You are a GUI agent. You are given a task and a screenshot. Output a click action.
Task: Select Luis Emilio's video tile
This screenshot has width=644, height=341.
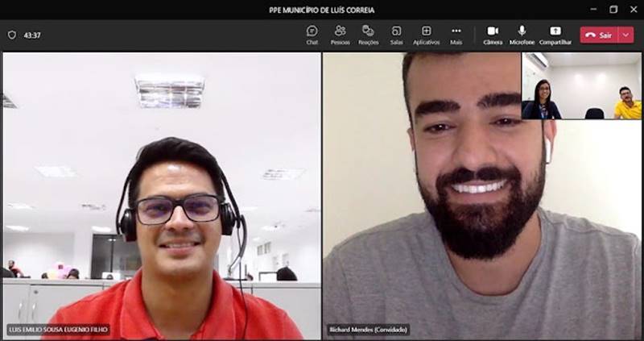point(161,193)
